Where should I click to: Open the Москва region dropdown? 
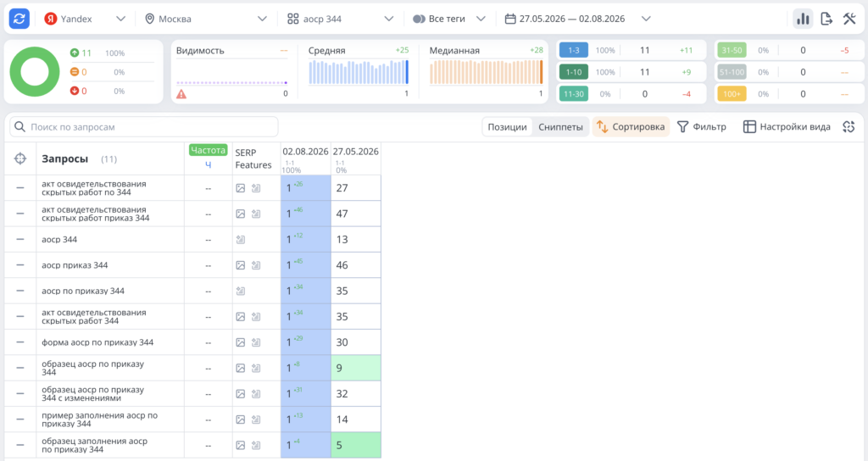click(x=205, y=19)
